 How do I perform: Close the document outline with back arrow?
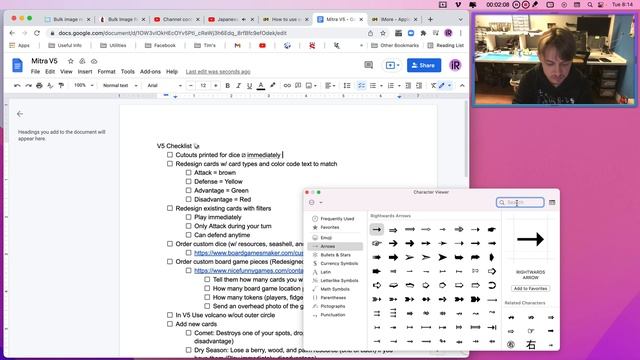coord(20,114)
